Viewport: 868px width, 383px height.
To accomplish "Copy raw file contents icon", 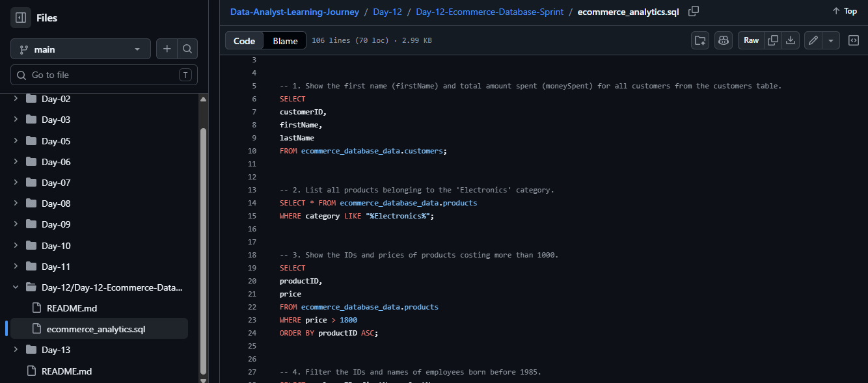I will coord(773,40).
